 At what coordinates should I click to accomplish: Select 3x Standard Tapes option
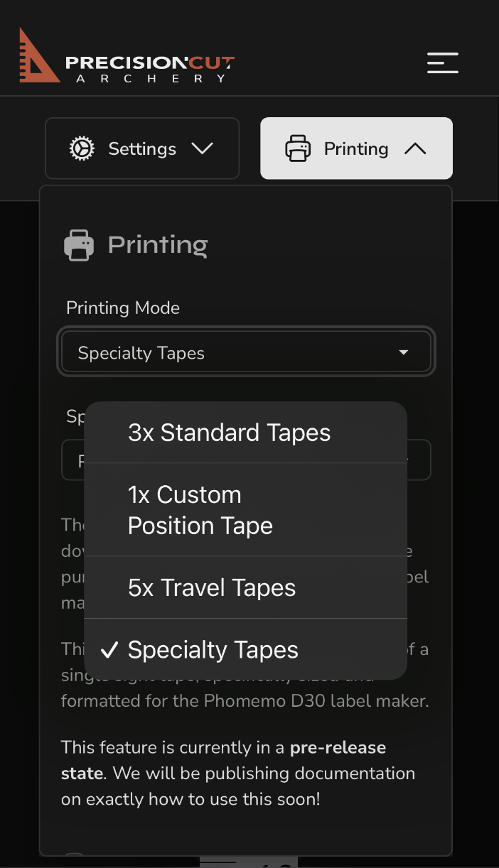pyautogui.click(x=246, y=433)
